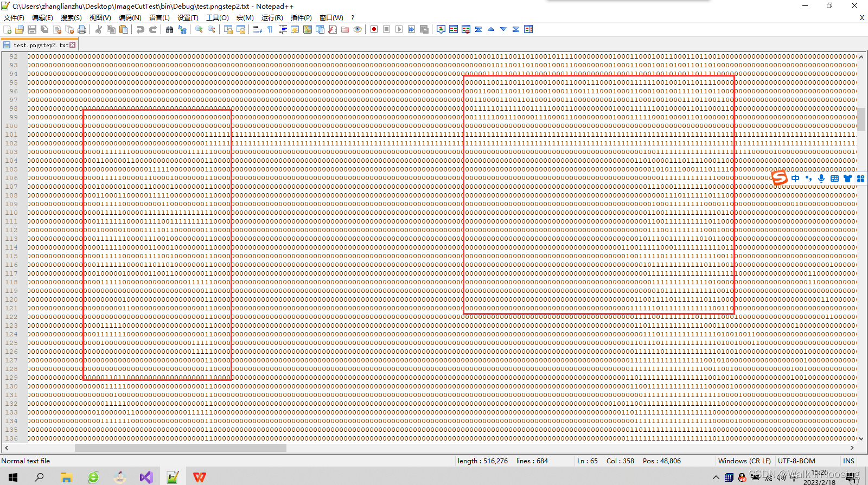
Task: Open the User Defined Language icon
Action: tap(295, 29)
